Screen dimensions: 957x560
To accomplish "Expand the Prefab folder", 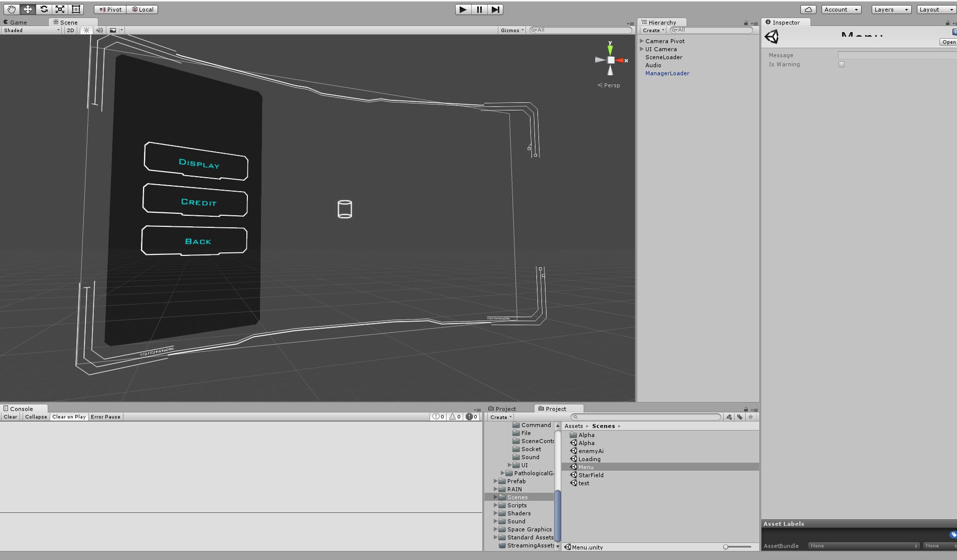I will pyautogui.click(x=495, y=481).
